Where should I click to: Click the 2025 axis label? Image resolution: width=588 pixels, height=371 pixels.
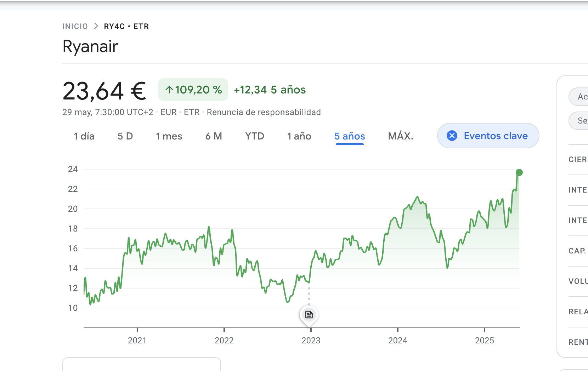[x=484, y=341]
